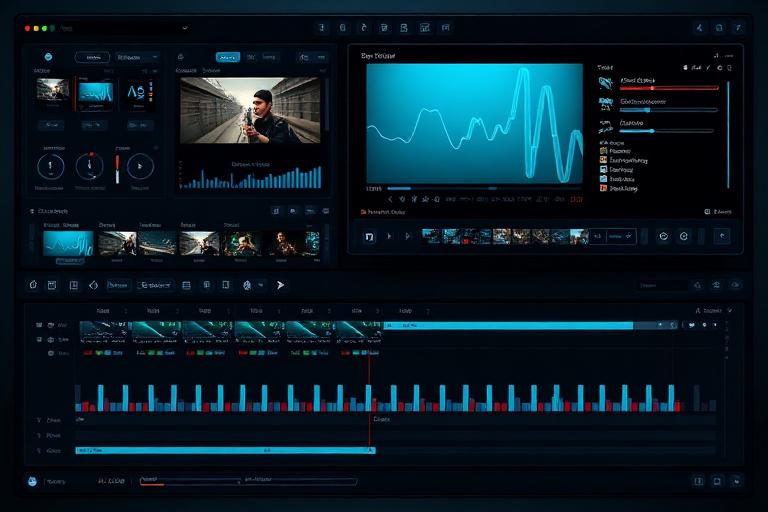Select the highlighted blue tab above the video preview
The height and width of the screenshot is (512, 768).
(x=228, y=58)
